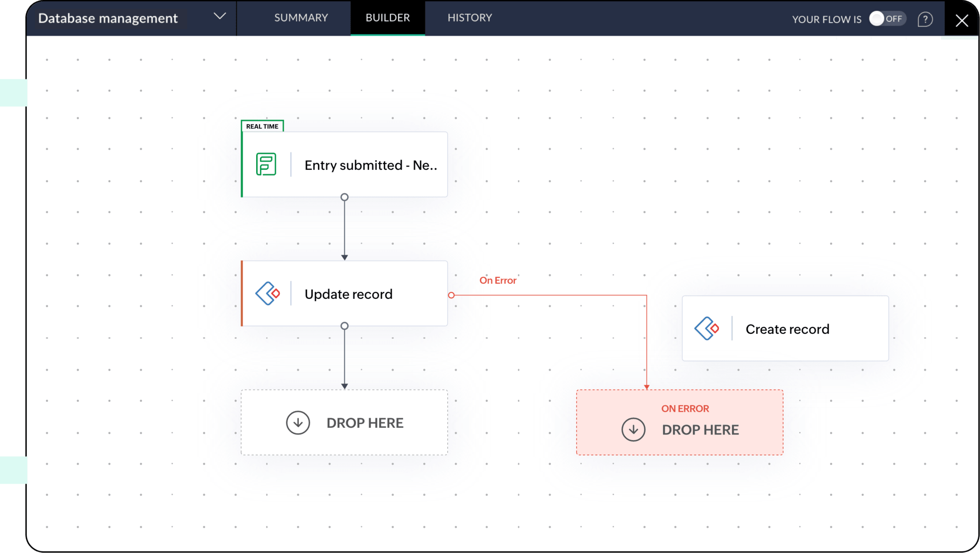This screenshot has height=553, width=980.
Task: Click the red On Error connector circle
Action: tap(451, 295)
